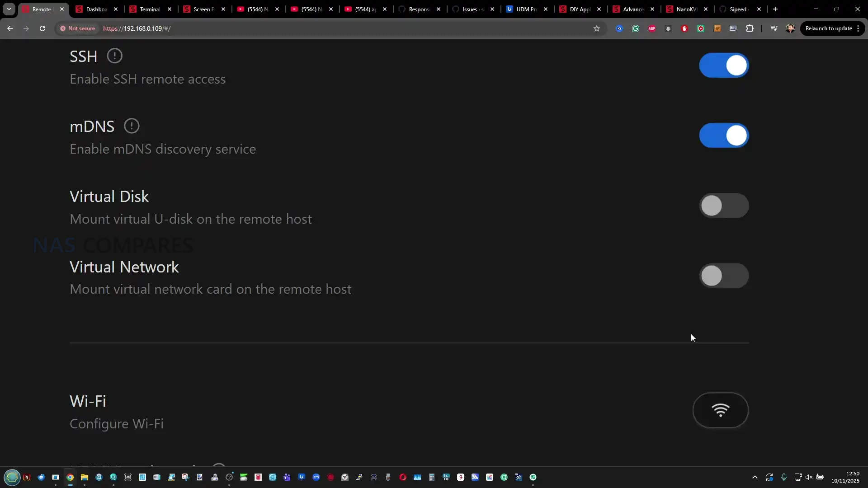Turn off mDNS discovery toggle
Screen dimensions: 868x488
pos(723,136)
